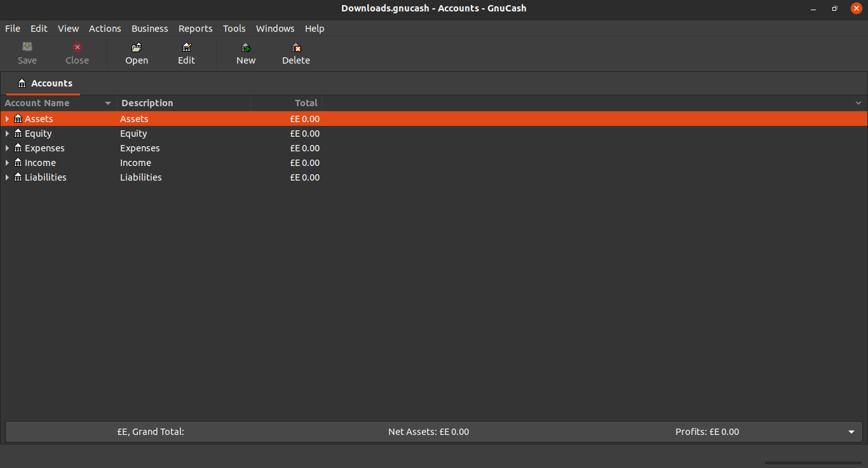This screenshot has width=868, height=468.
Task: Click the Close toolbar icon
Action: 77,47
